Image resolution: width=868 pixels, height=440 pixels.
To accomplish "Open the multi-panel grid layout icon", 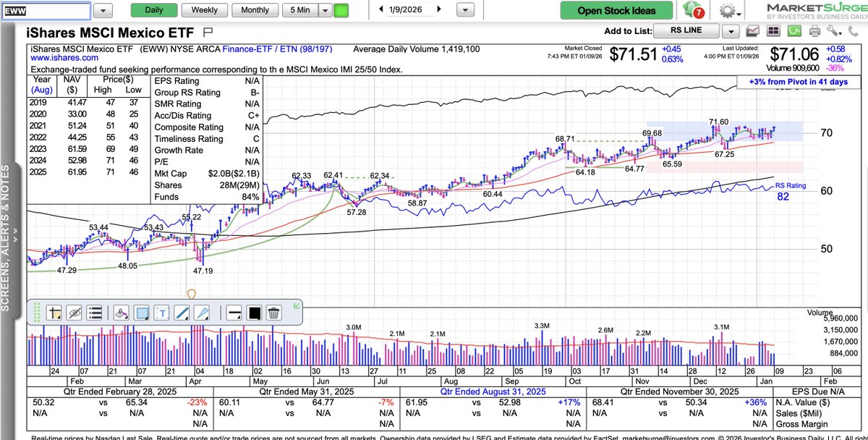I will [x=774, y=31].
